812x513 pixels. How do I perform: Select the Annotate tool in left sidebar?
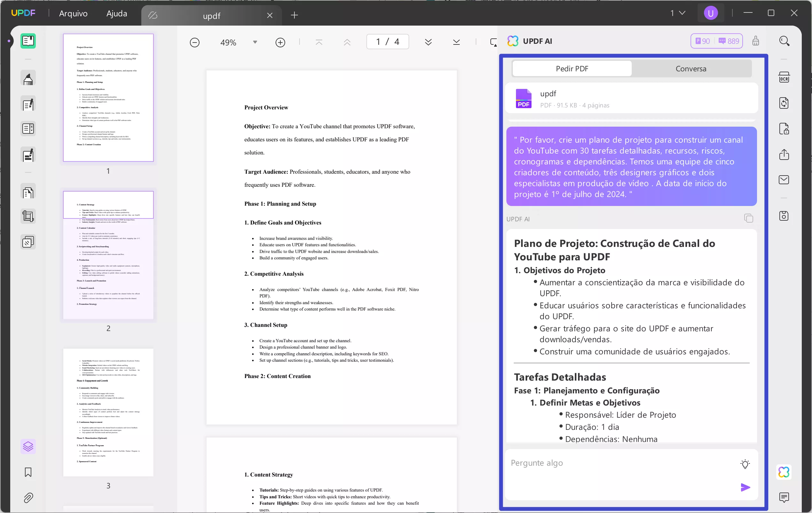(x=28, y=78)
